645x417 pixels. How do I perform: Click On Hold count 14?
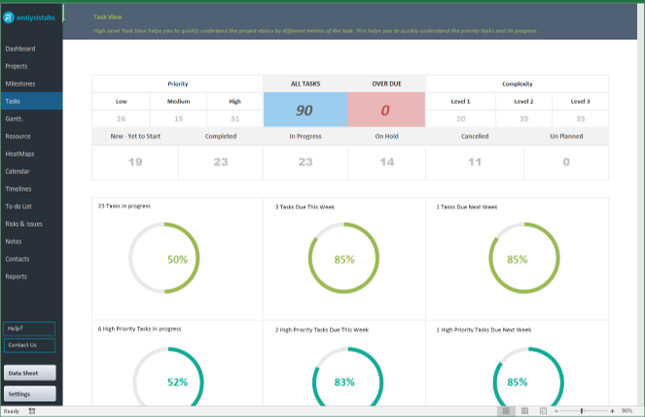click(x=387, y=162)
